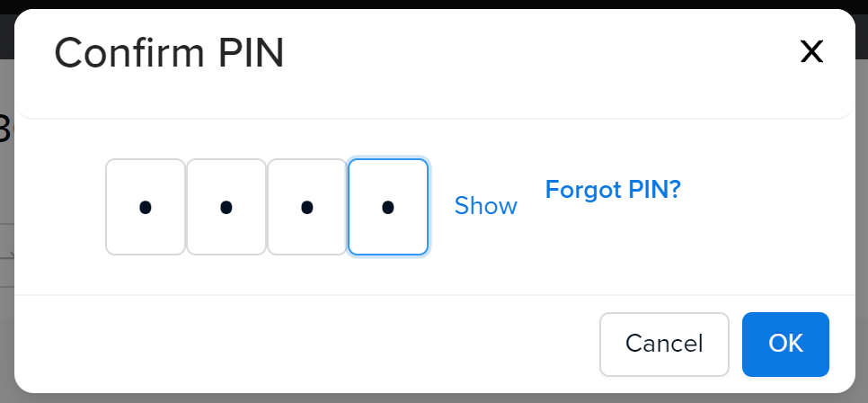Place cursor in the leftmost masked PIN field

point(146,207)
